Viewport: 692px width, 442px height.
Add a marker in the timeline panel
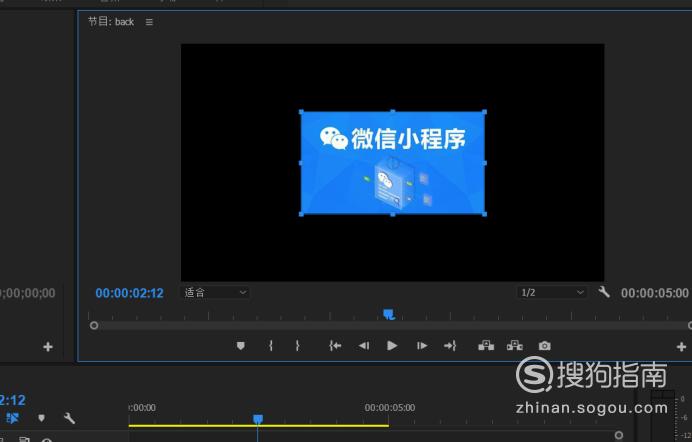tap(41, 418)
